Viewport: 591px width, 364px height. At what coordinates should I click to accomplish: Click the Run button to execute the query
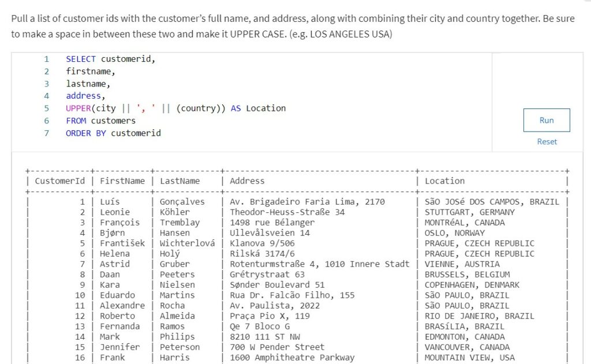point(546,120)
